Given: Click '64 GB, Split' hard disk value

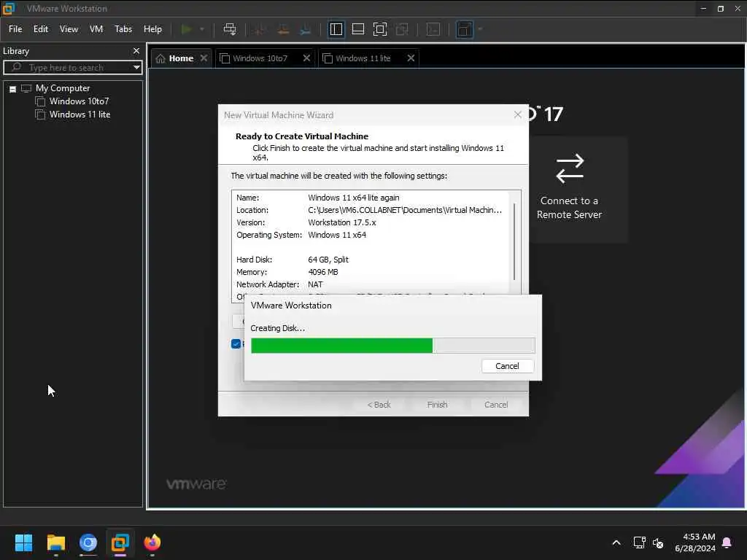Looking at the screenshot, I should [x=328, y=260].
